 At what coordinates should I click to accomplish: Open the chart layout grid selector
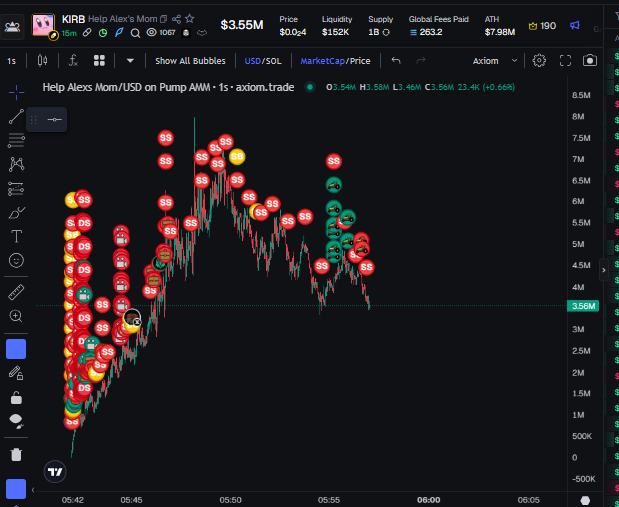pyautogui.click(x=99, y=61)
